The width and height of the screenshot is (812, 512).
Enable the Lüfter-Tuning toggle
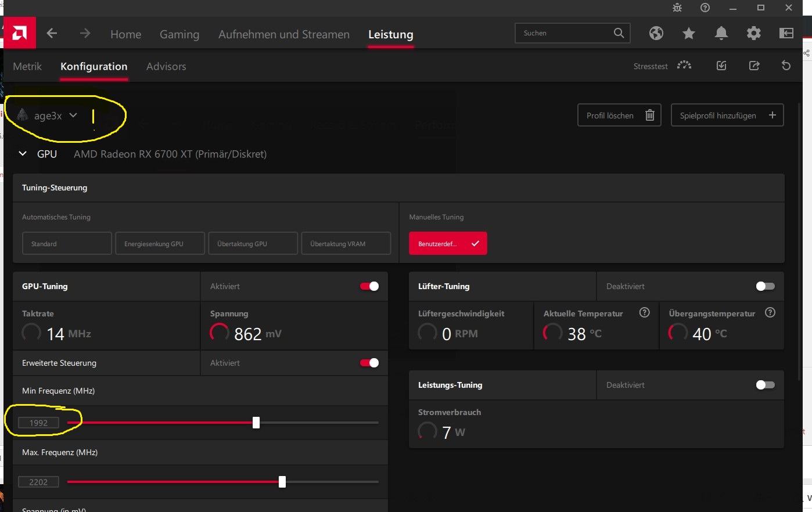tap(766, 286)
